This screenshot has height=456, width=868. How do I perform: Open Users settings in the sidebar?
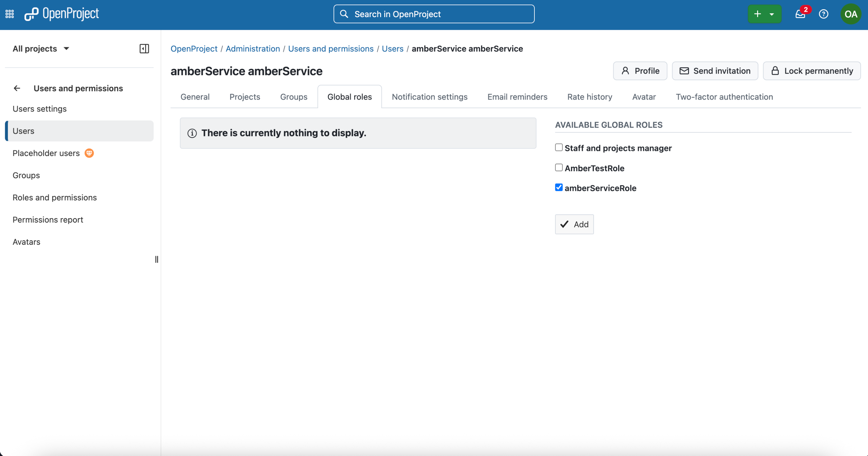[x=79, y=109]
